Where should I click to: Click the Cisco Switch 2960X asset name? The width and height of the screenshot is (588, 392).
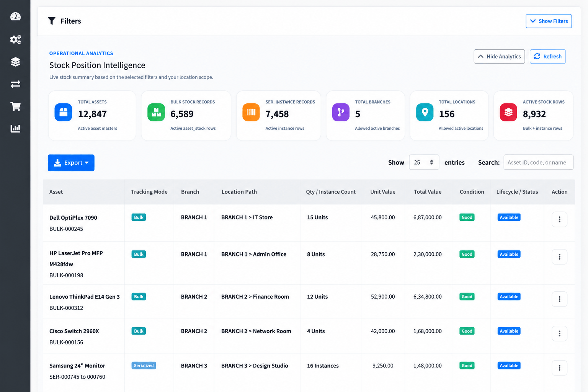point(74,331)
